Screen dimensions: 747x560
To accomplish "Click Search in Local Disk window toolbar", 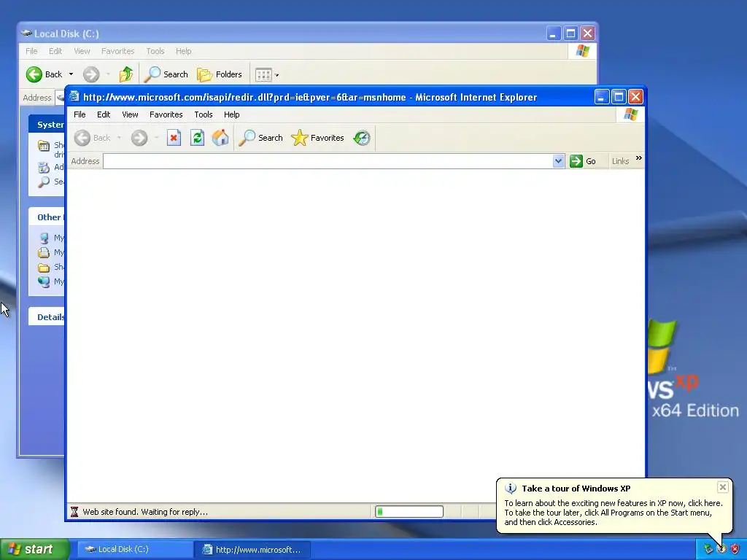I will (166, 74).
